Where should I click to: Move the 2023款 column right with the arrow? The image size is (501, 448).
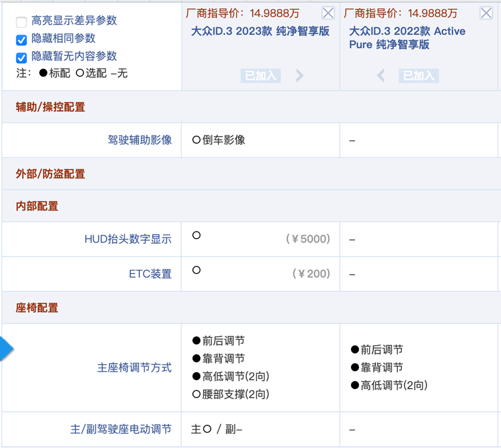[x=299, y=76]
